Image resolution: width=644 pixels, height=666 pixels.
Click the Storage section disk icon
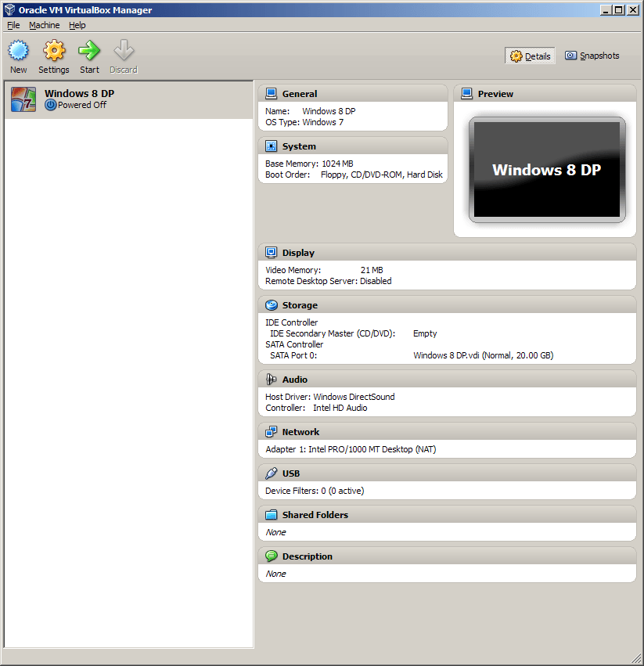271,305
